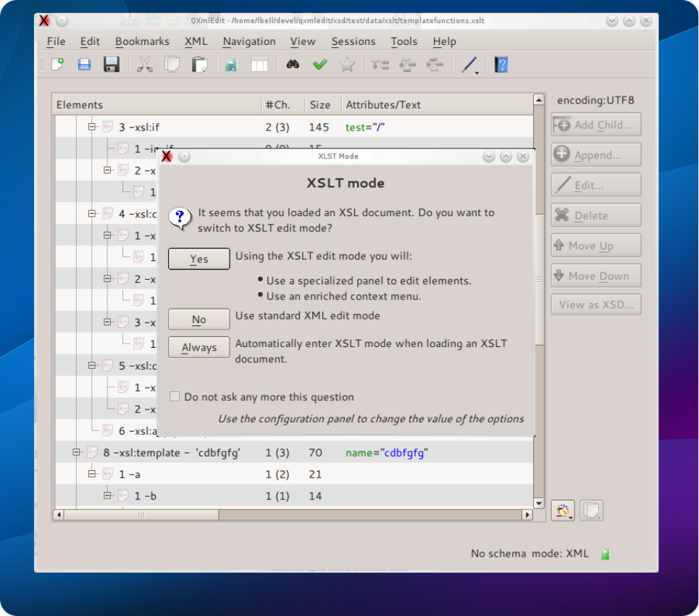Screen dimensions: 699x616
Task: Click the blue question mark Help icon
Action: pyautogui.click(x=501, y=65)
